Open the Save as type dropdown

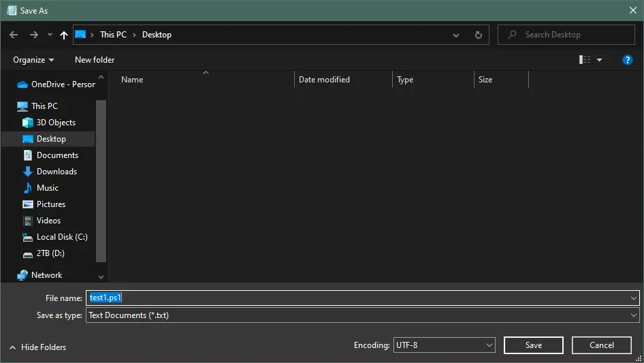point(362,315)
